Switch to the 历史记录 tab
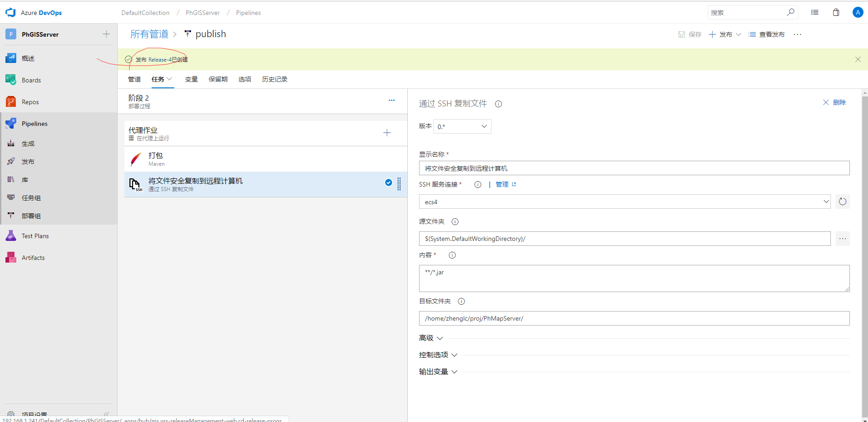The width and height of the screenshot is (868, 422). (274, 79)
